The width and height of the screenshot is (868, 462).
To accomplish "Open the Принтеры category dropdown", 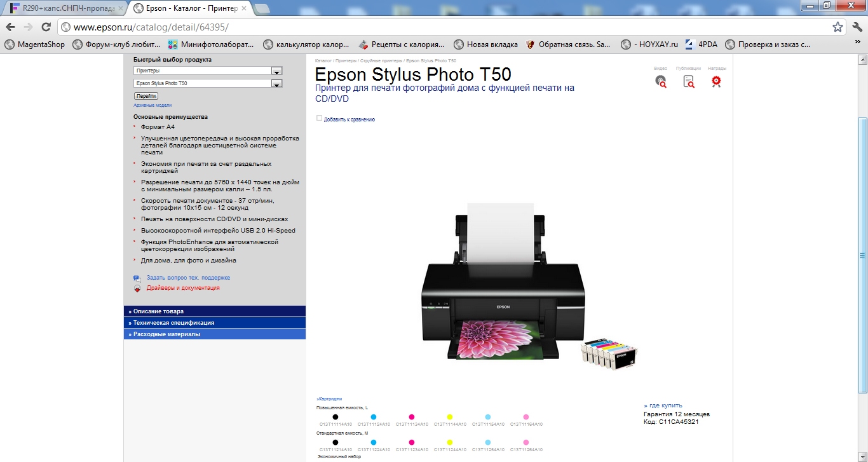I will (208, 71).
